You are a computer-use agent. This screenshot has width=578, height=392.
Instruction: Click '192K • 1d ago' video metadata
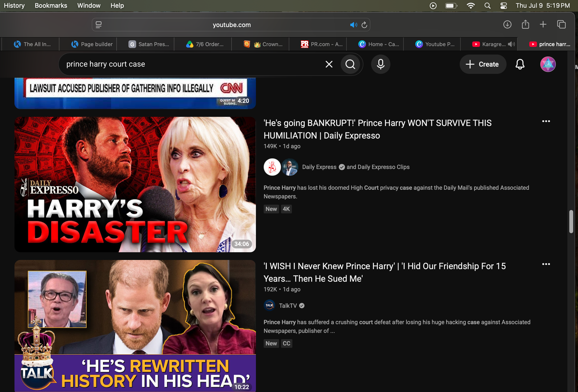(x=282, y=289)
